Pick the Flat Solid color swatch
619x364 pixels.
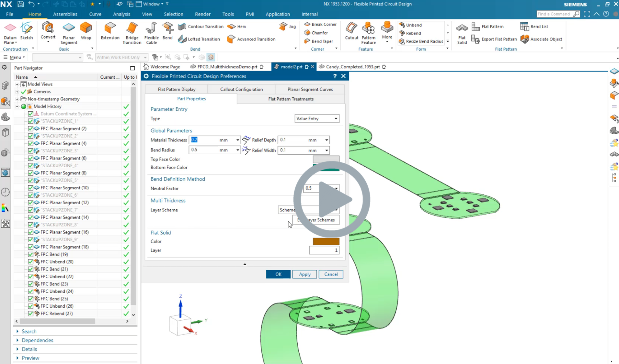pos(326,241)
